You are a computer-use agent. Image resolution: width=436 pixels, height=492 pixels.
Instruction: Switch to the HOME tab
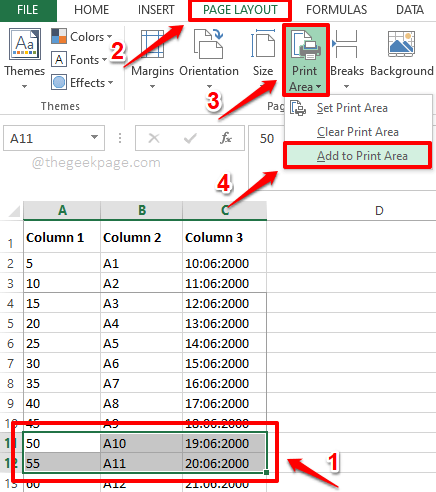(x=91, y=10)
